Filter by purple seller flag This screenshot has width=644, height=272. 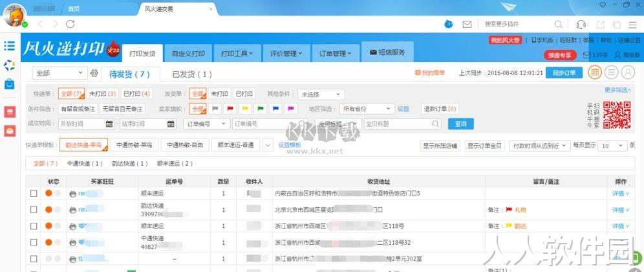pos(290,109)
